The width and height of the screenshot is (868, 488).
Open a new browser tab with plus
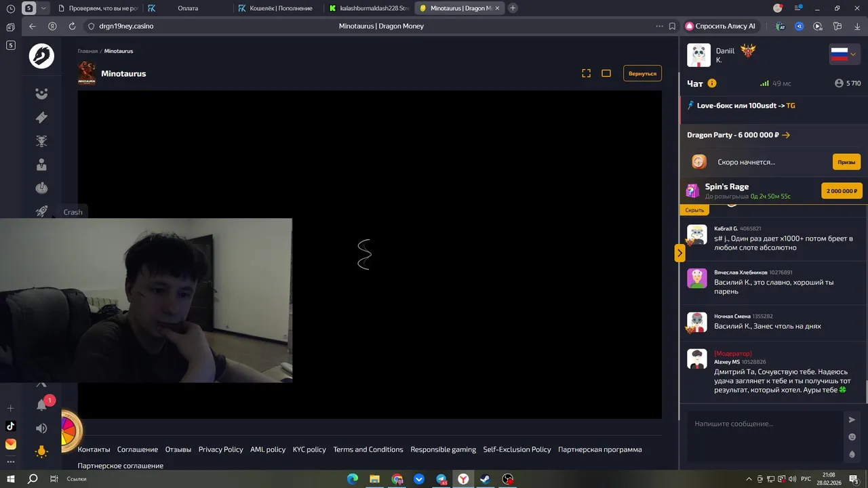513,8
